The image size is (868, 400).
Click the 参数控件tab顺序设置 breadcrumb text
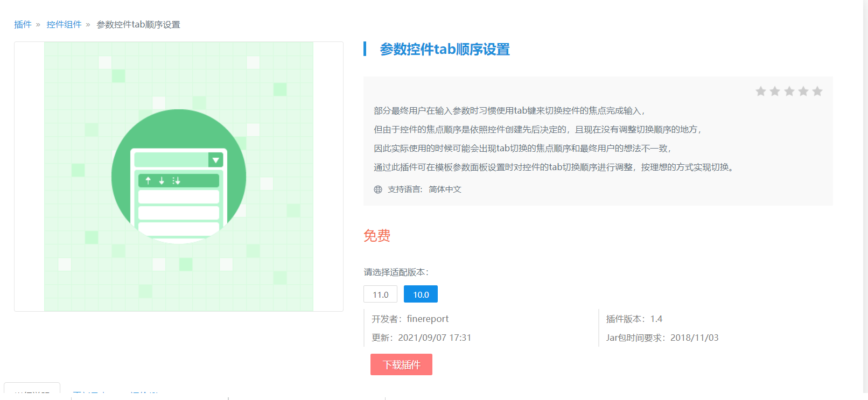(138, 25)
